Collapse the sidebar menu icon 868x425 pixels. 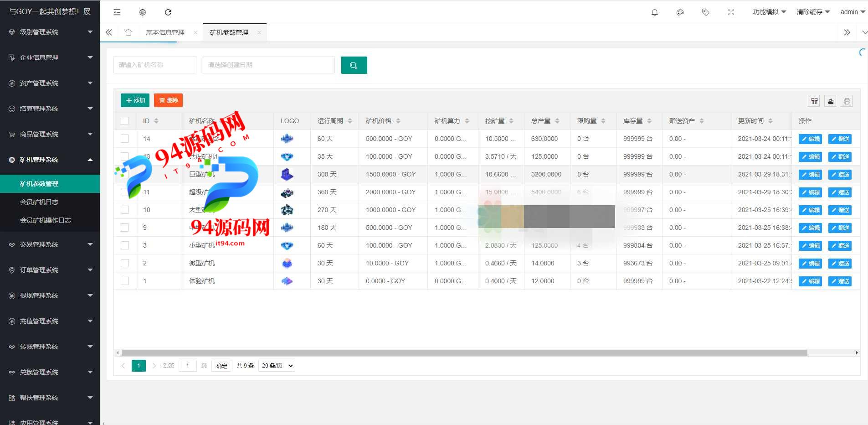point(117,12)
